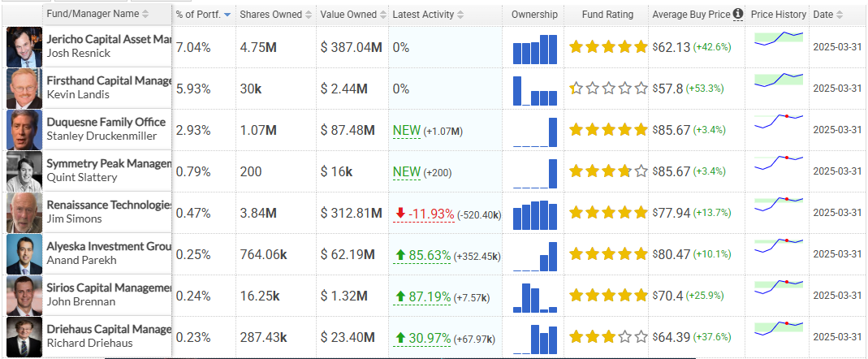The width and height of the screenshot is (868, 359).
Task: Sort by Fund/Manager Name column arrows
Action: click(145, 15)
